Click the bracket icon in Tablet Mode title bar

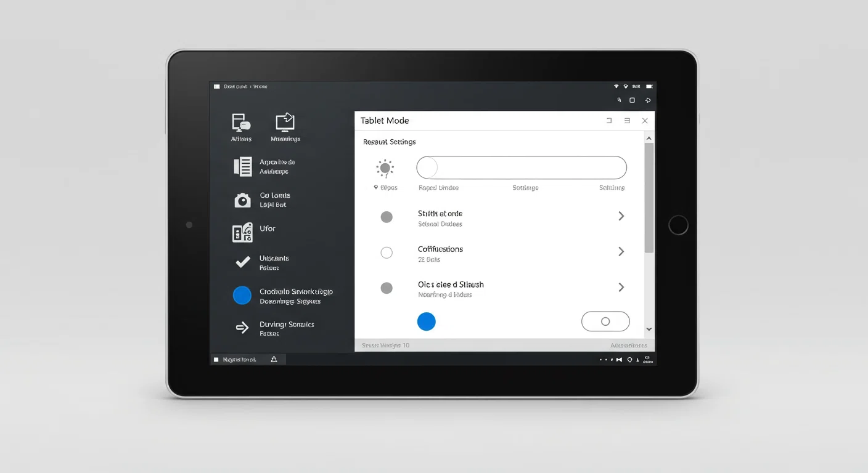(x=609, y=121)
